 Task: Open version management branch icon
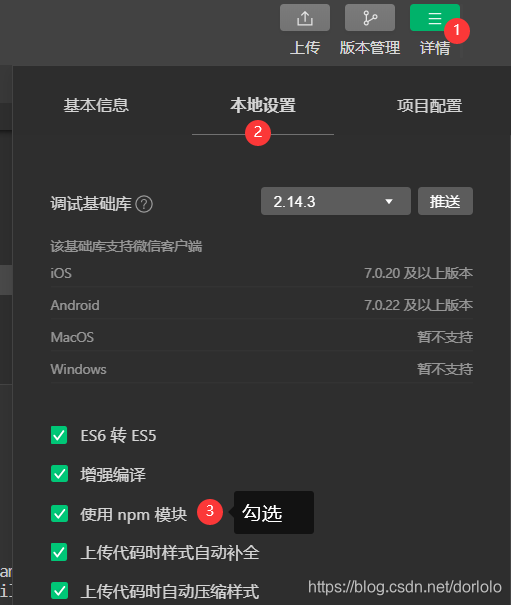pos(370,17)
